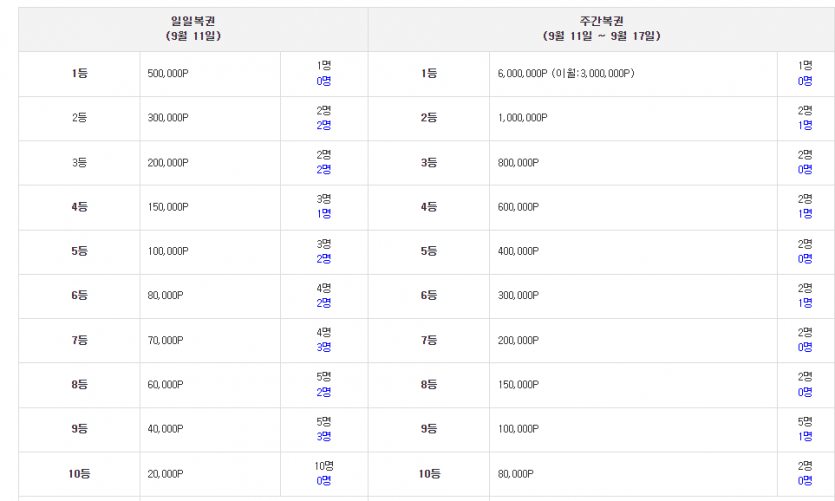Open blue 1명 winner link for weekly 2등
This screenshot has width=835, height=501.
(805, 125)
